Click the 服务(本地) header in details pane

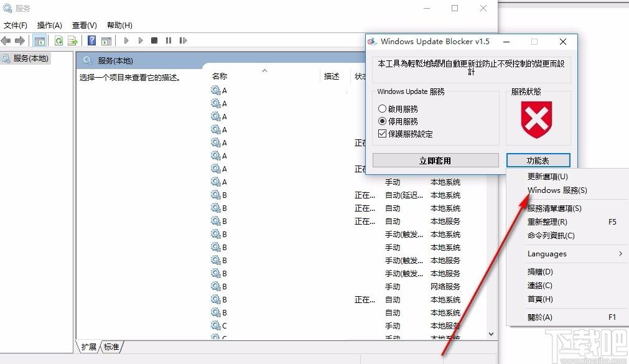115,60
